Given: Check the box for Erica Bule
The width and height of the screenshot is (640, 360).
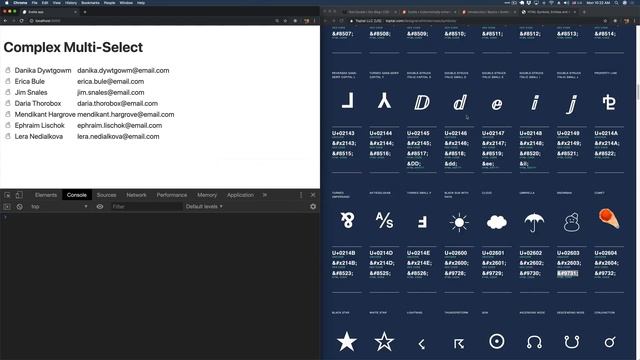Looking at the screenshot, I should click(8, 81).
